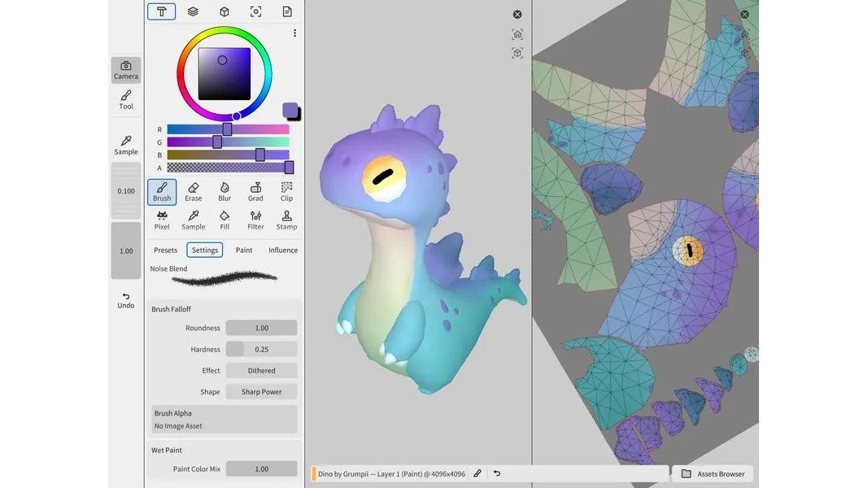This screenshot has width=868, height=488.
Task: Click the Brush Alpha image asset field
Action: point(224,420)
